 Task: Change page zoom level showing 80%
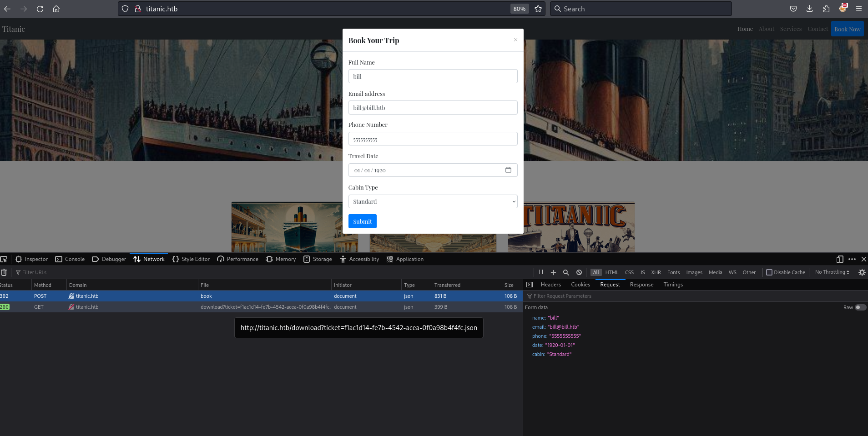pyautogui.click(x=519, y=9)
